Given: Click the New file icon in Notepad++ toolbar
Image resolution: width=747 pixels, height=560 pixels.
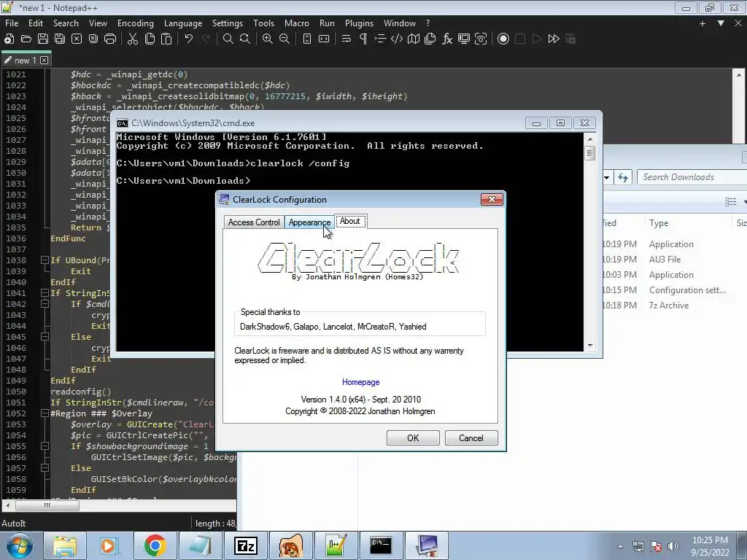Looking at the screenshot, I should coord(9,39).
